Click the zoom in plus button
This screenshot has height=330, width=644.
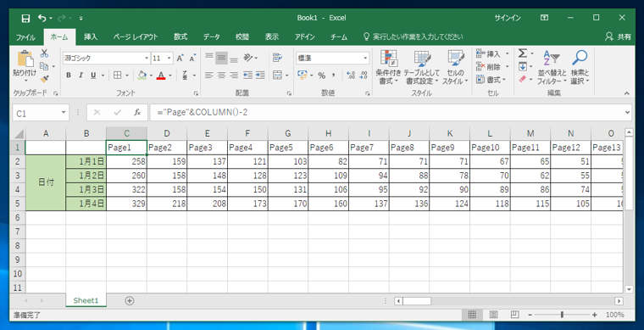(x=594, y=315)
